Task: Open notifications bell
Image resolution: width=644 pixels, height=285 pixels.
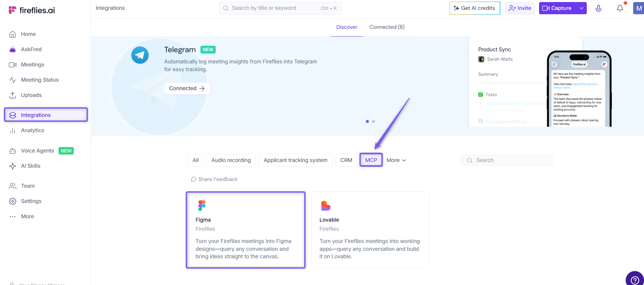Action: pos(620,8)
